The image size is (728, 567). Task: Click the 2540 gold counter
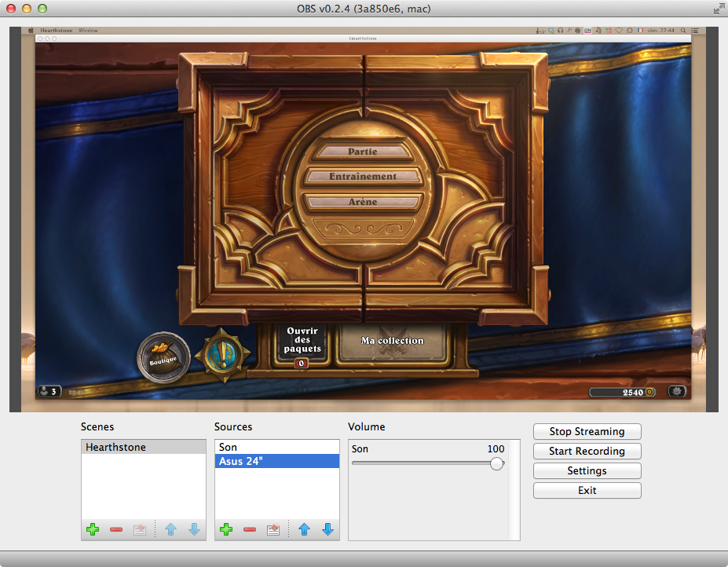pyautogui.click(x=622, y=393)
